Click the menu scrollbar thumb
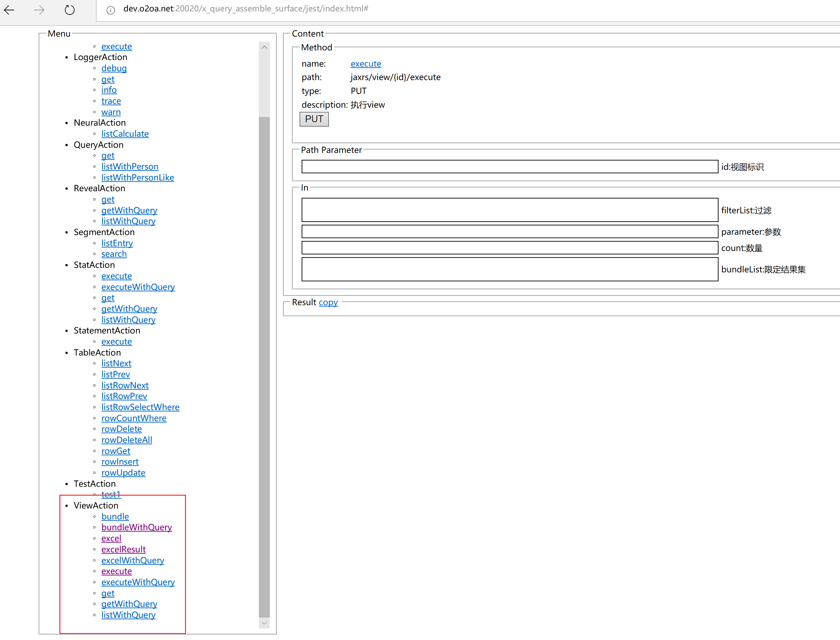This screenshot has width=840, height=640. click(x=264, y=367)
